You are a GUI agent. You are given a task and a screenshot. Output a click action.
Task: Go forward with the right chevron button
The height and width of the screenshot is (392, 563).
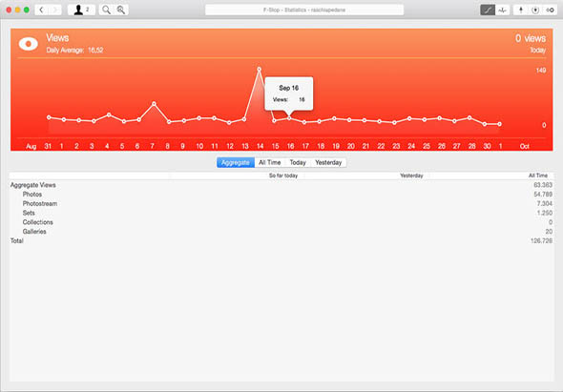[x=55, y=10]
